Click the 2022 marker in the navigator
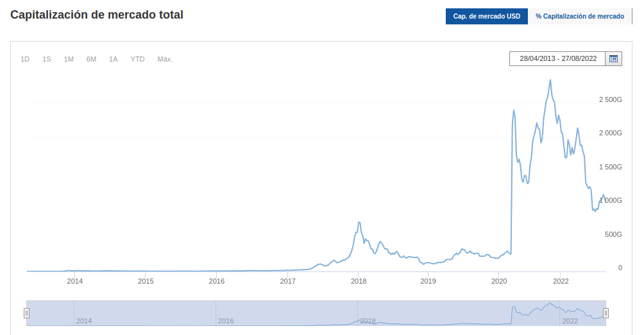This screenshot has height=335, width=644. [570, 320]
